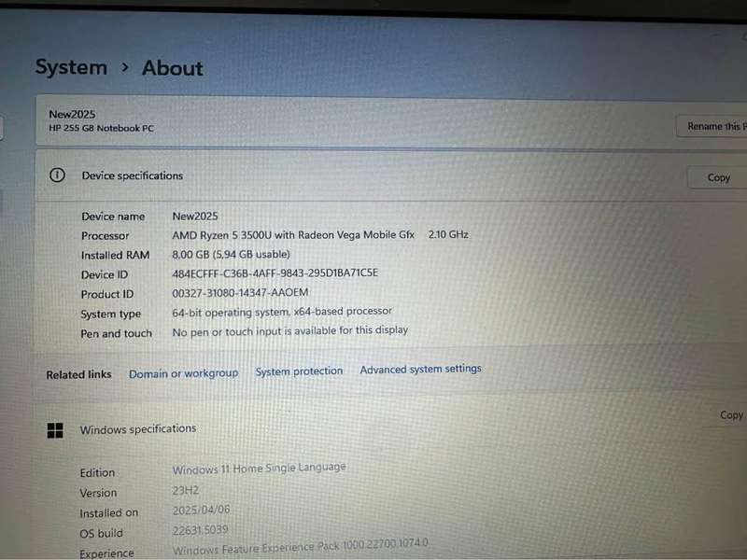Click Installed on date 2025/04/06
This screenshot has width=747, height=560.
[201, 510]
